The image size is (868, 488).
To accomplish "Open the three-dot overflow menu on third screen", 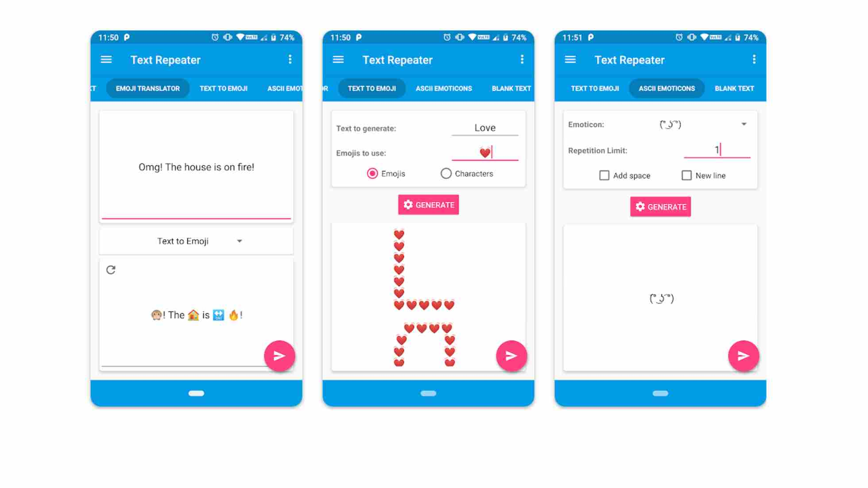I will pos(754,59).
